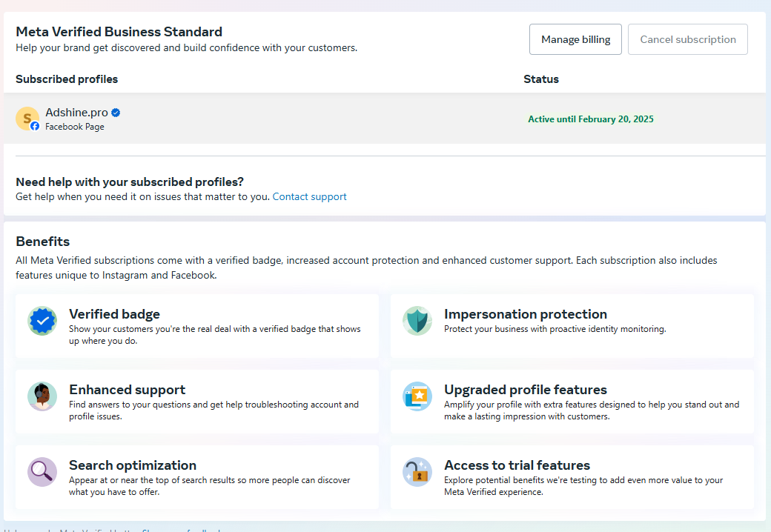Click the Enhanced support benefit heading
This screenshot has width=771, height=532.
click(x=127, y=390)
